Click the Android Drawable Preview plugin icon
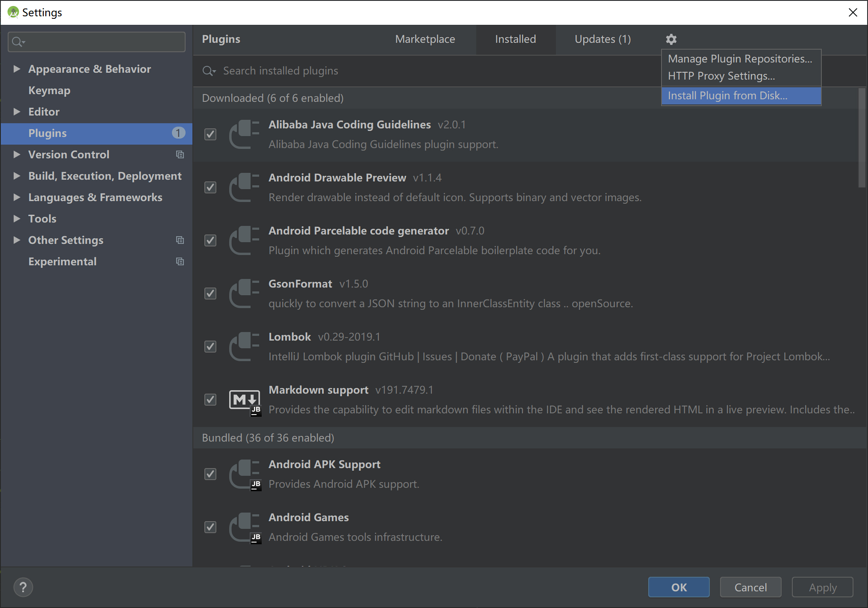868x608 pixels. [245, 187]
